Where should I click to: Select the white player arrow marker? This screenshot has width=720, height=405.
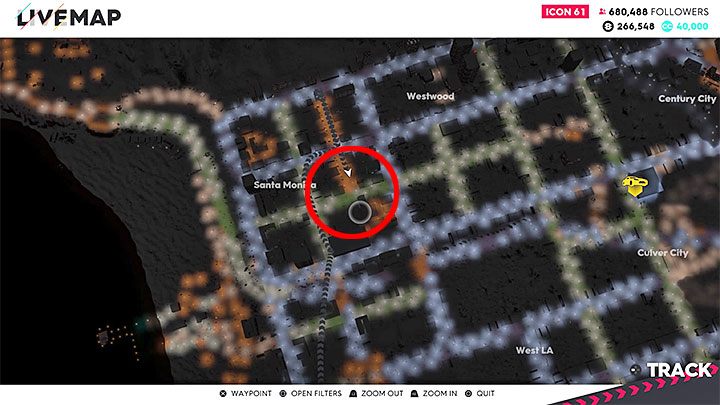point(347,174)
